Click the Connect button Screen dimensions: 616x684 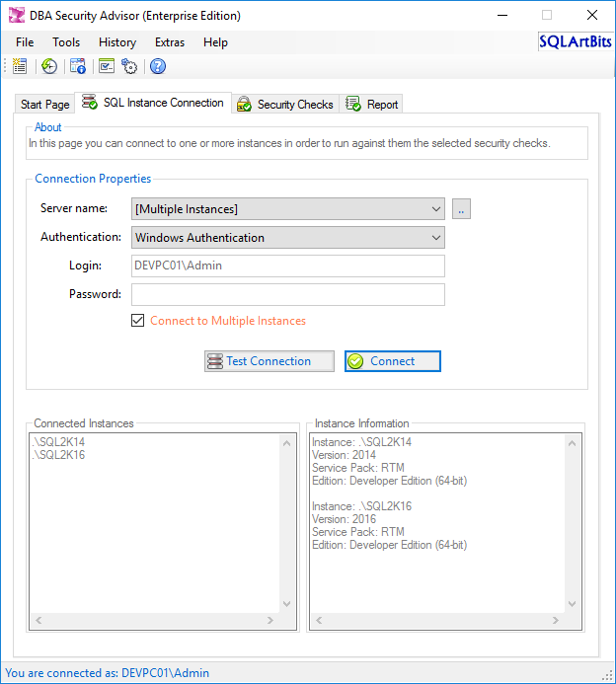393,361
